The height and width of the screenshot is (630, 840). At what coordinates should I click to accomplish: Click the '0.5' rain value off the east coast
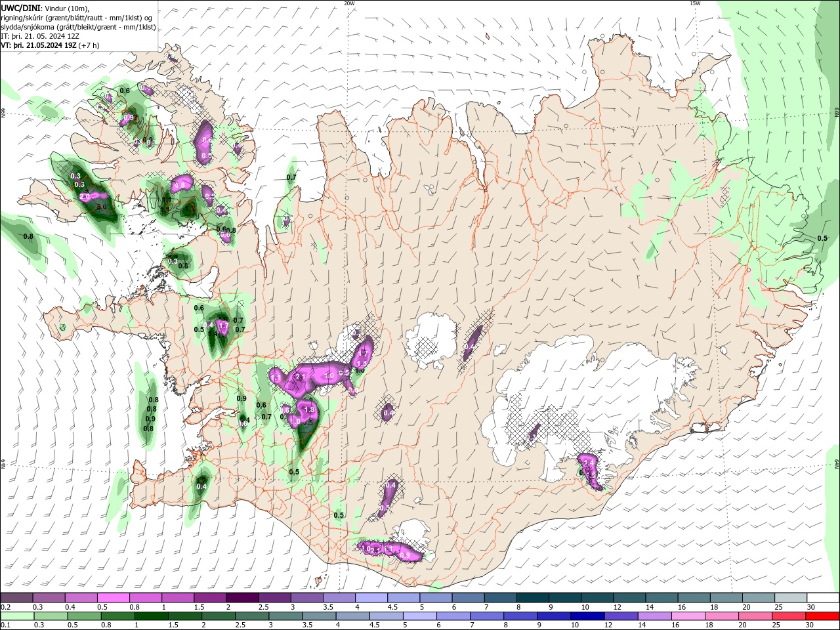click(x=822, y=238)
